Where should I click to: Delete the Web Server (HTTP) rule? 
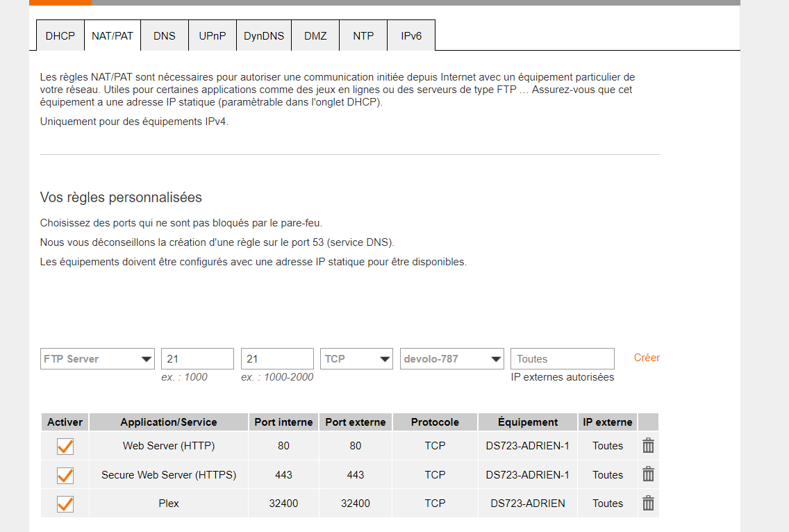648,446
